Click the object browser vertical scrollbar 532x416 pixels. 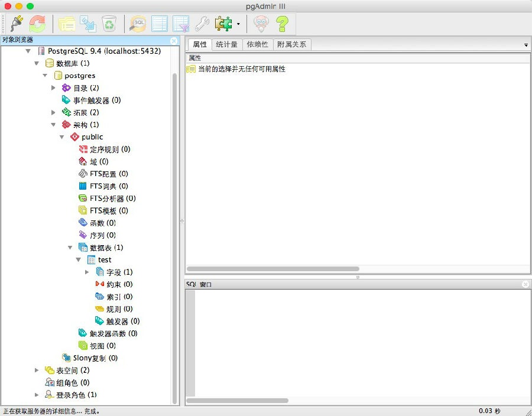pyautogui.click(x=175, y=239)
